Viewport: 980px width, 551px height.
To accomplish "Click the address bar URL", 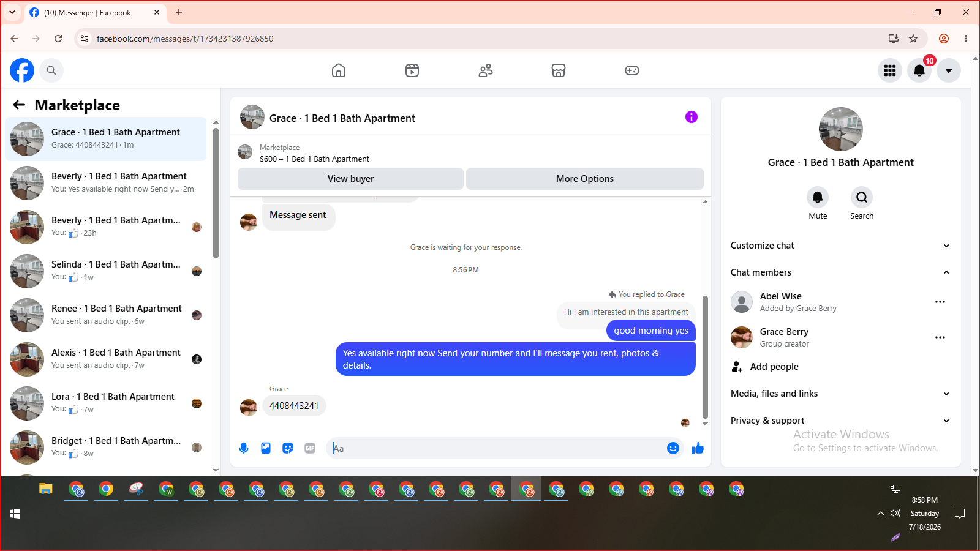I will point(185,39).
